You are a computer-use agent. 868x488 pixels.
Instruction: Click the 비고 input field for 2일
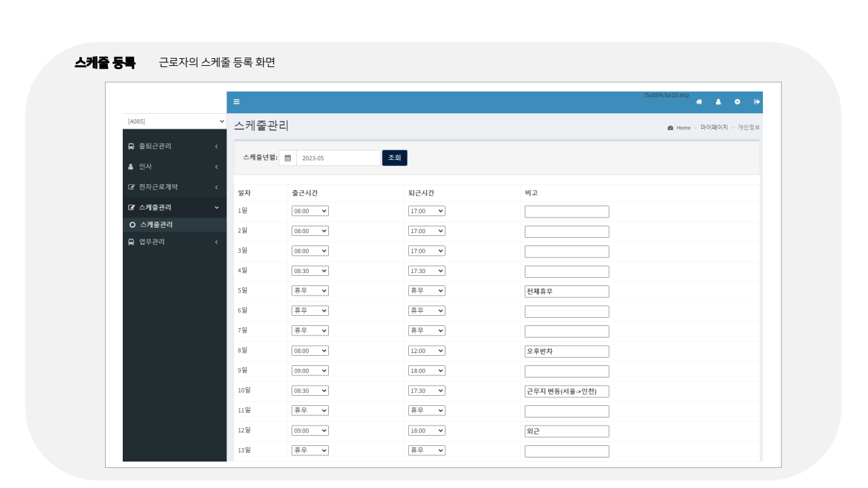coord(567,231)
